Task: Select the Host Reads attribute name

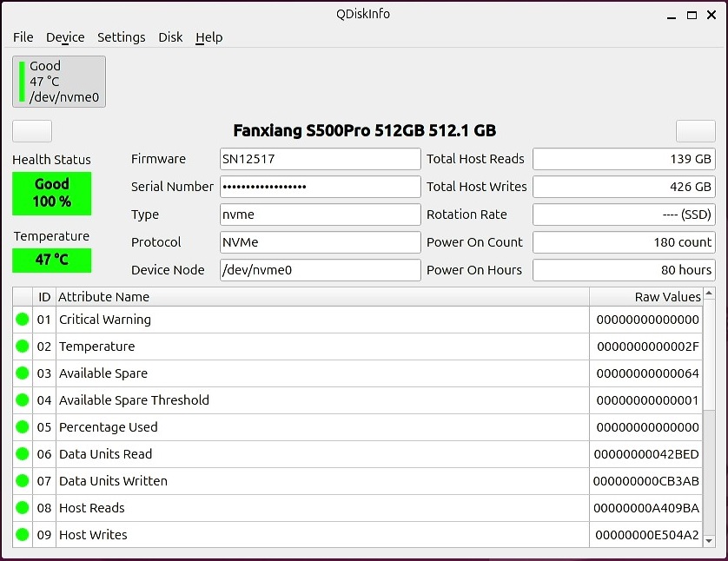Action: click(92, 508)
